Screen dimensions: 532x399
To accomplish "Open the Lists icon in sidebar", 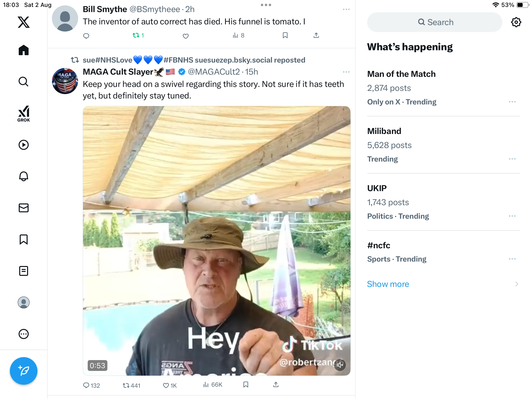I will (x=24, y=271).
